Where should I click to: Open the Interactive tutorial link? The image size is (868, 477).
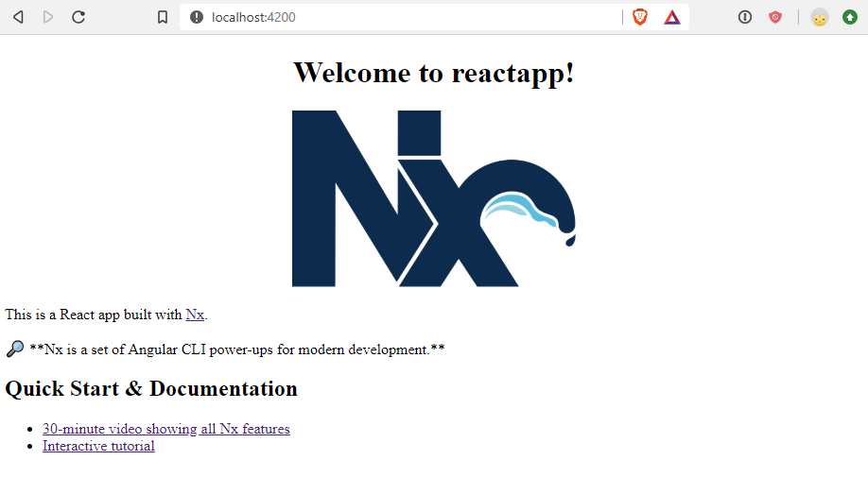(98, 446)
